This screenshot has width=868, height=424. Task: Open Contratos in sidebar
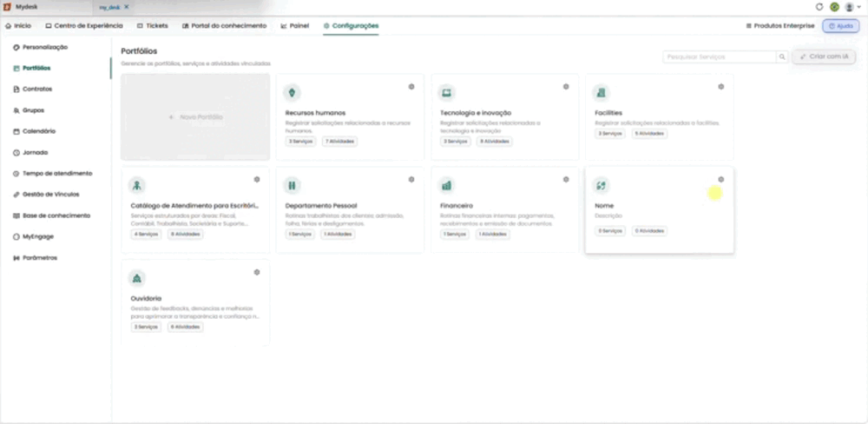[32, 89]
